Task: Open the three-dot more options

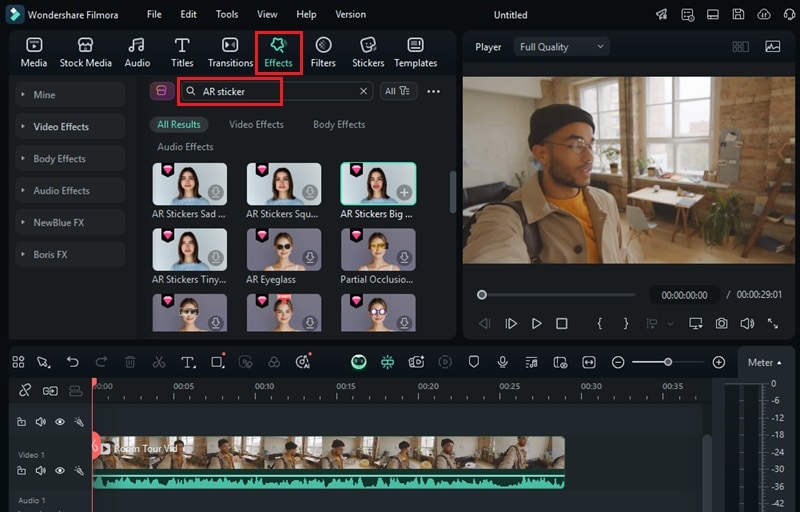Action: (433, 91)
